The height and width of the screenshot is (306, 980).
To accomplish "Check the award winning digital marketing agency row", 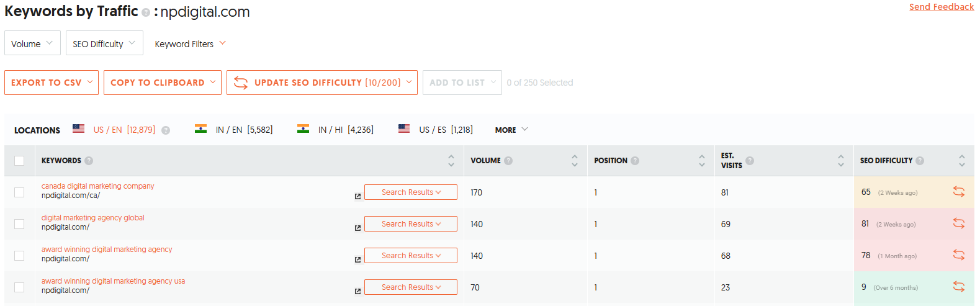I will tap(19, 256).
